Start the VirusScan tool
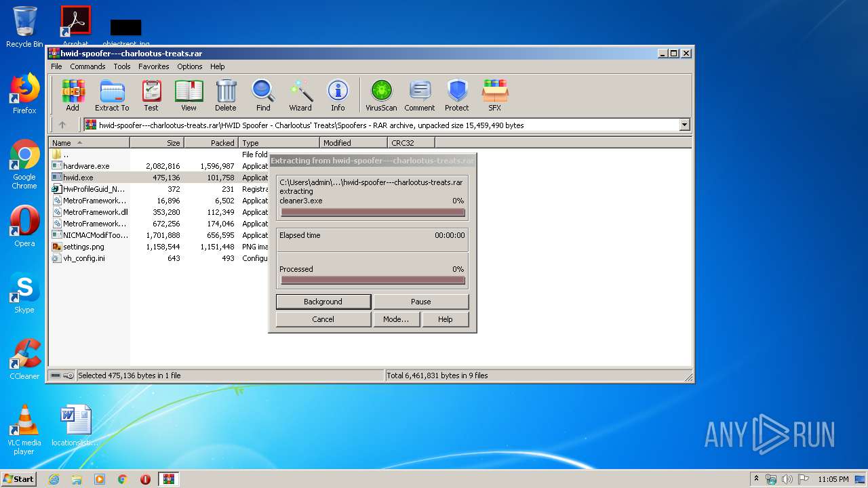Screen dimensions: 868x488 coord(381,95)
